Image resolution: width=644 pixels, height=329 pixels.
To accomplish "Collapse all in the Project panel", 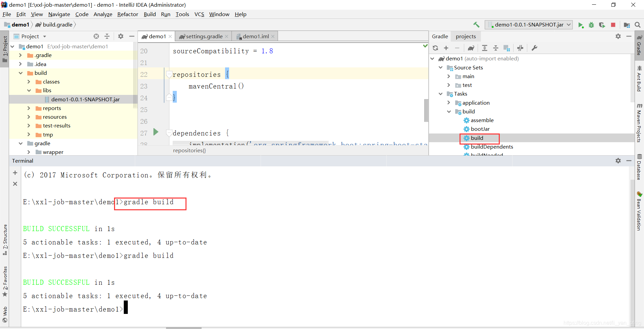I will pos(107,36).
